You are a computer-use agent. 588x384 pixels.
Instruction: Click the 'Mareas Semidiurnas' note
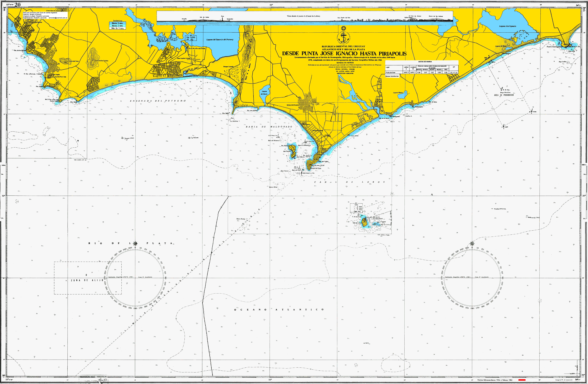(392, 76)
